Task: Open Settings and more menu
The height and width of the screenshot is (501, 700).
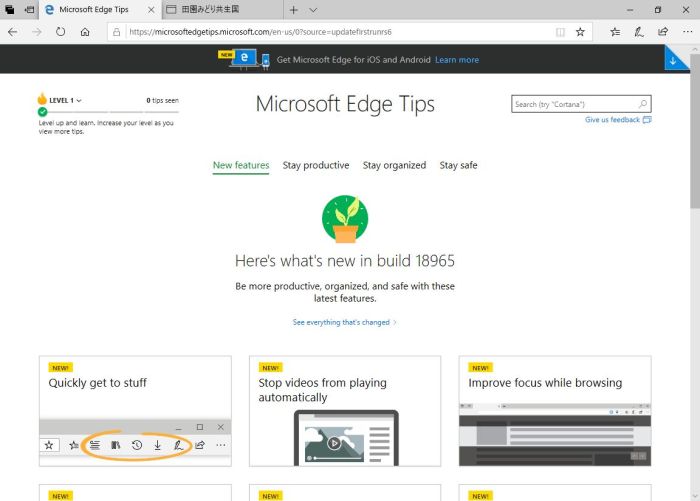Action: [685, 32]
